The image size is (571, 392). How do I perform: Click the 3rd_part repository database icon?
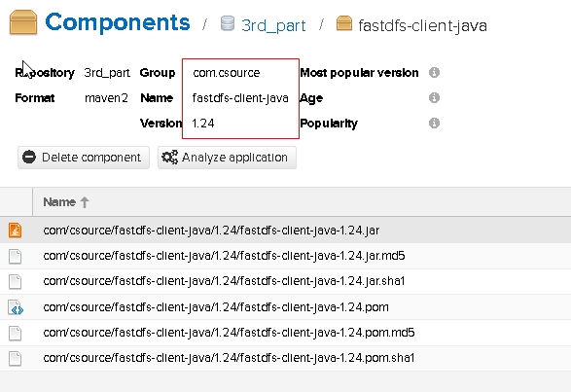point(228,23)
